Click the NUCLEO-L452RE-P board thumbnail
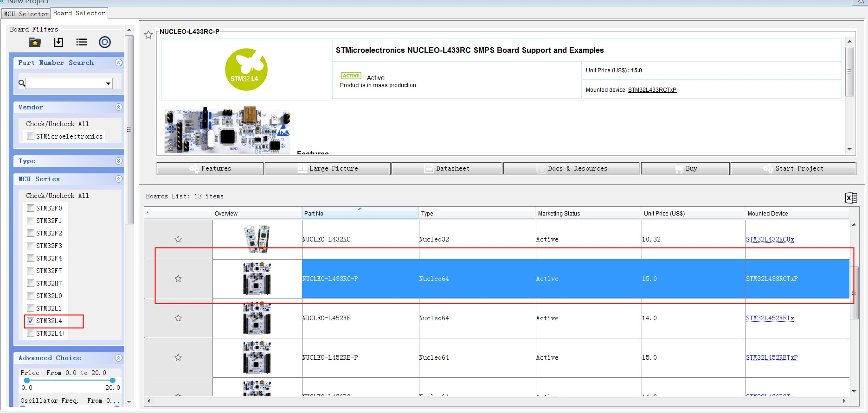868x413 pixels. (257, 357)
